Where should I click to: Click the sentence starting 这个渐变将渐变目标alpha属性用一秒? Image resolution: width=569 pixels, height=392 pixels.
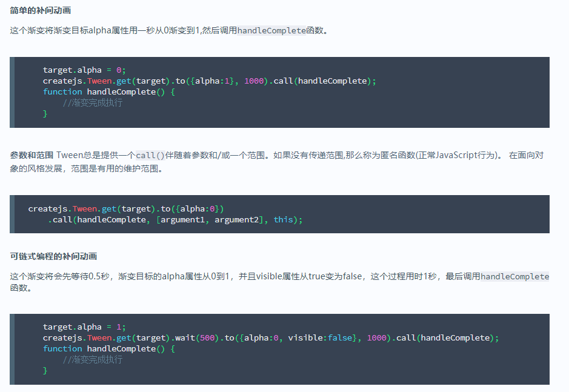[x=169, y=30]
